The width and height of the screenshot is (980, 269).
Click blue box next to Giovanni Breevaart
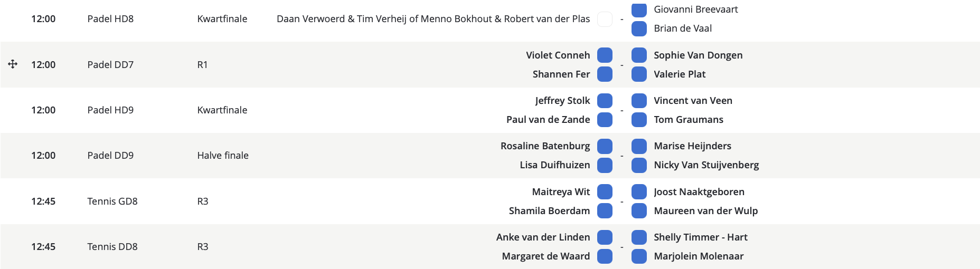tap(639, 9)
